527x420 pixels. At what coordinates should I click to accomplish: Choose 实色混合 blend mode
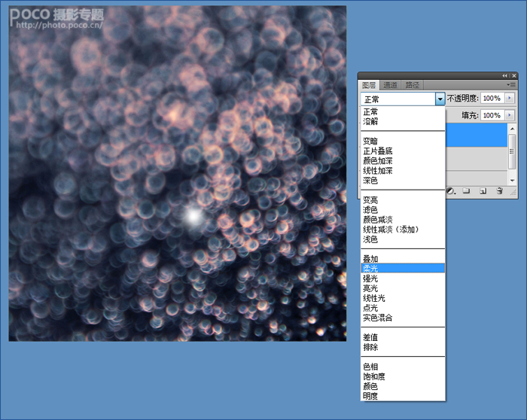click(x=403, y=318)
